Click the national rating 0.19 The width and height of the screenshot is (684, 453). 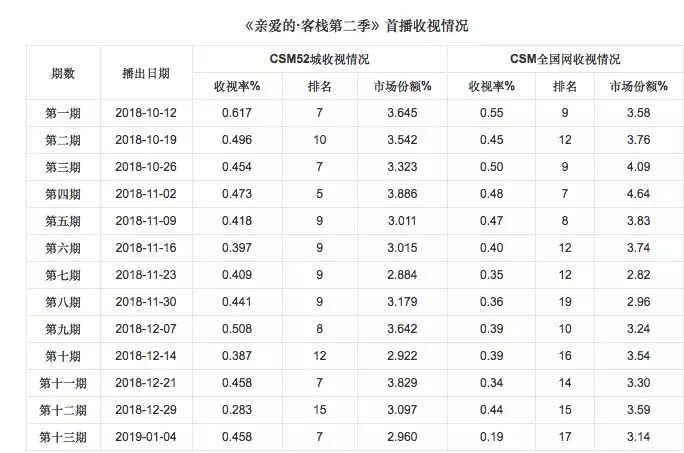(492, 437)
